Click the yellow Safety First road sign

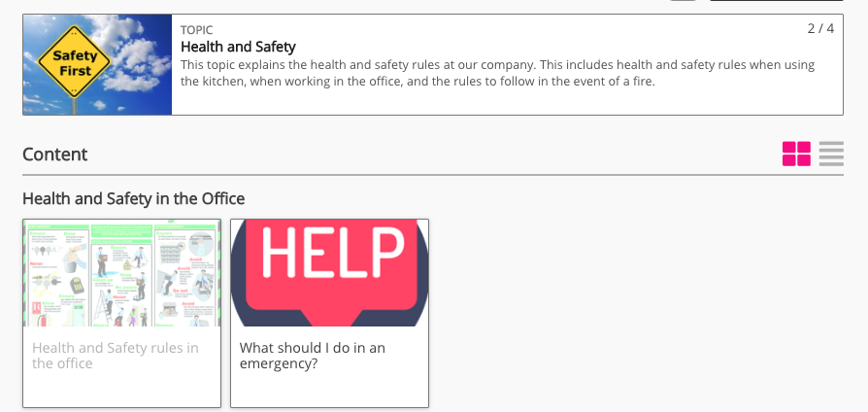tap(72, 63)
